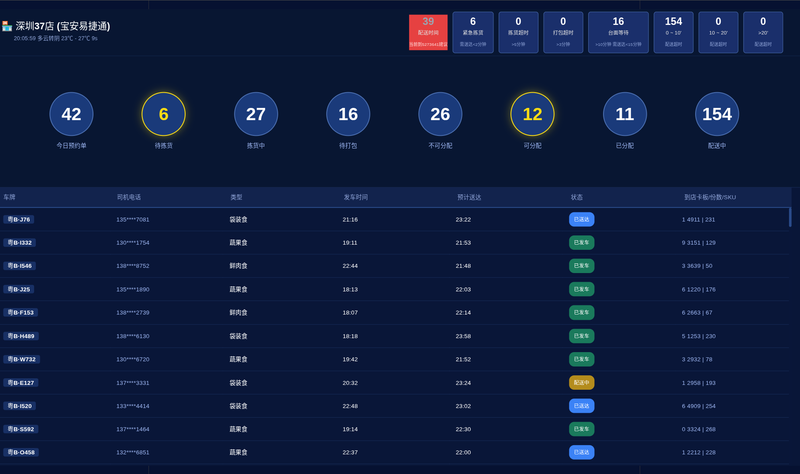800x474 pixels.
Task: Select the 拣货中 circle showing 27
Action: 256,114
